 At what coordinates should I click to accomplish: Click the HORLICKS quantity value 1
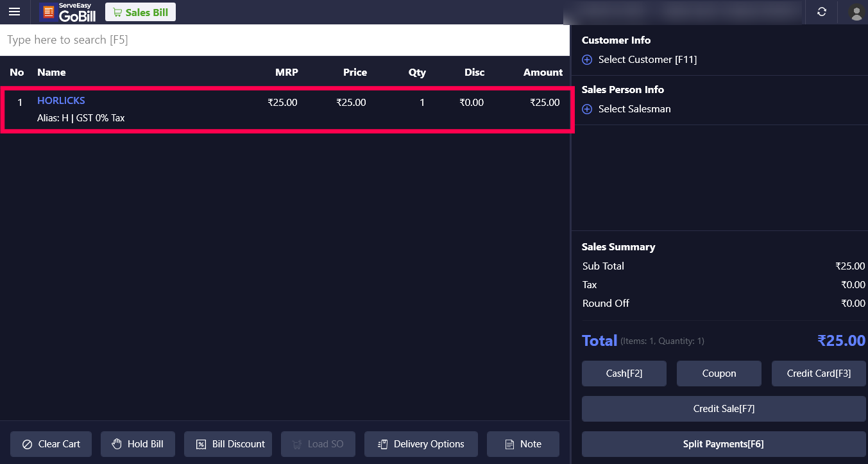click(421, 103)
